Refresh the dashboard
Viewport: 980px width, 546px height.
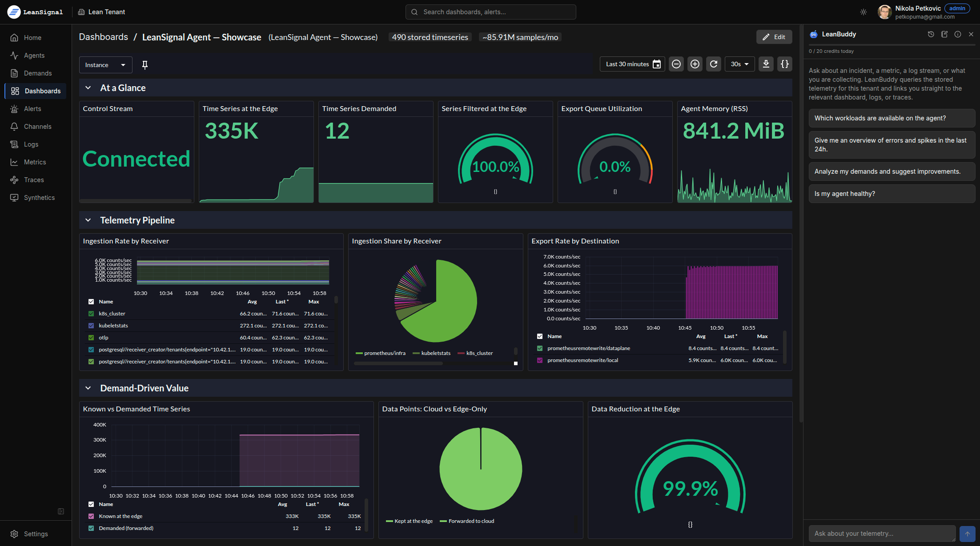(x=713, y=64)
